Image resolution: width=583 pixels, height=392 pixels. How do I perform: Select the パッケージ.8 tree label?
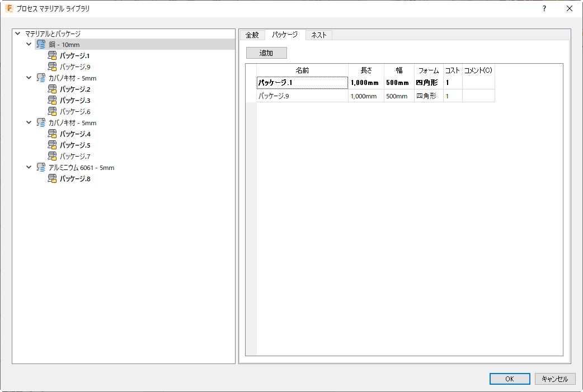point(75,179)
